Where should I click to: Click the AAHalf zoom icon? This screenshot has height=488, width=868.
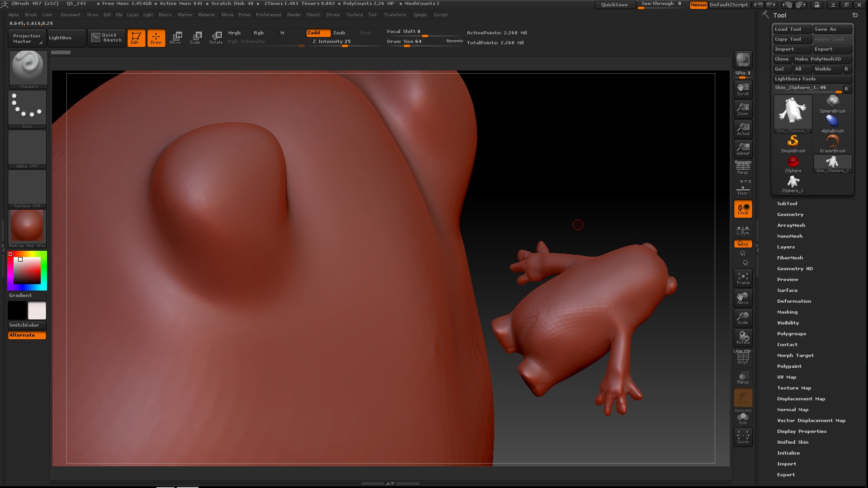(743, 148)
